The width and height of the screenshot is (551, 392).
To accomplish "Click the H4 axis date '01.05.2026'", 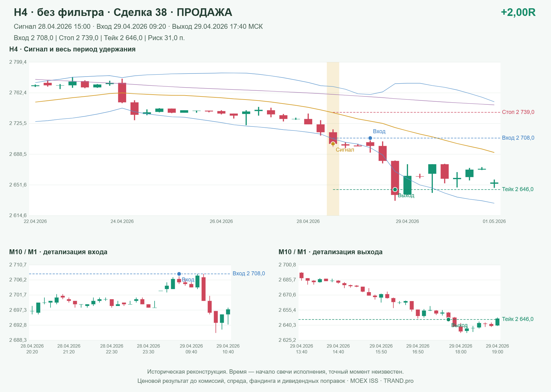I will click(494, 221).
